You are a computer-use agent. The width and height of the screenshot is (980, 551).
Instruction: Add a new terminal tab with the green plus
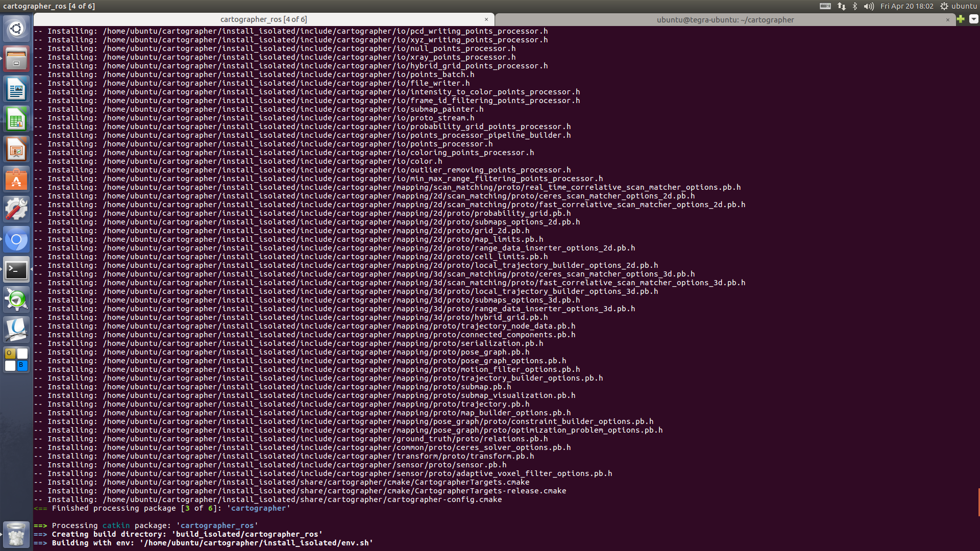[x=961, y=19]
